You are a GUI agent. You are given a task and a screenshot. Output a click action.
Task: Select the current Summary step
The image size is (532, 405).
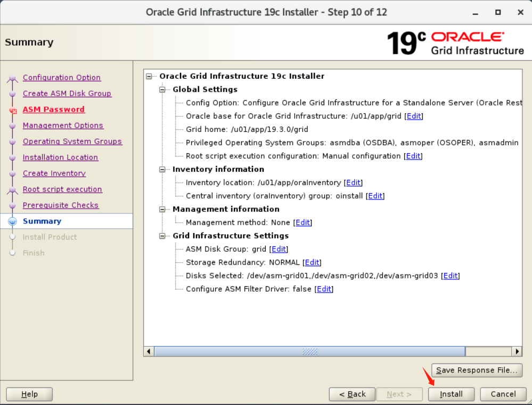coord(42,221)
